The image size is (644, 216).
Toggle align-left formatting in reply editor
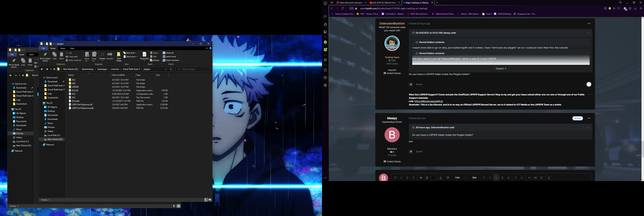496,178
